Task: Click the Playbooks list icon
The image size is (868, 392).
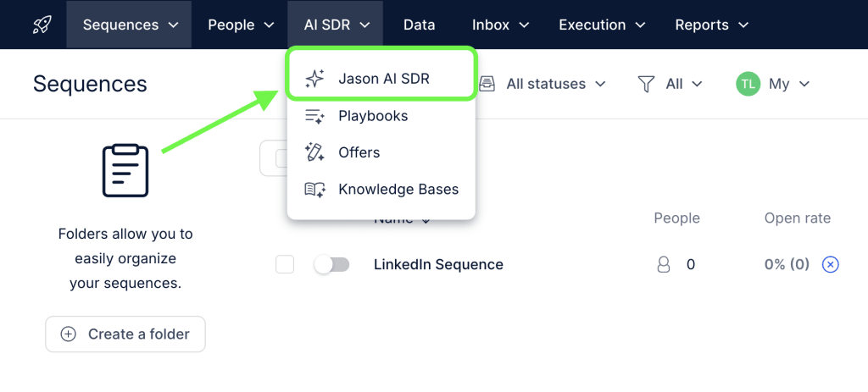Action: [x=314, y=116]
